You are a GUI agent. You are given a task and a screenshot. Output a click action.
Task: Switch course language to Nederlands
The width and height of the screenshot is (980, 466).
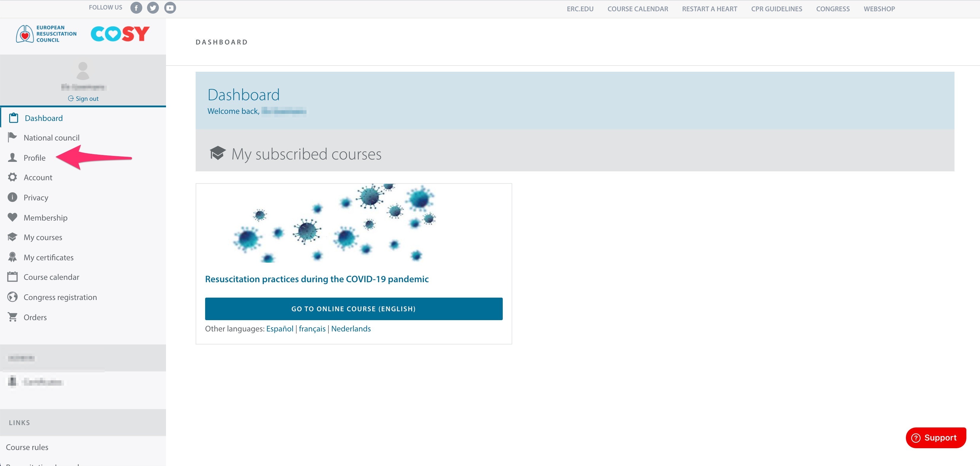(351, 329)
